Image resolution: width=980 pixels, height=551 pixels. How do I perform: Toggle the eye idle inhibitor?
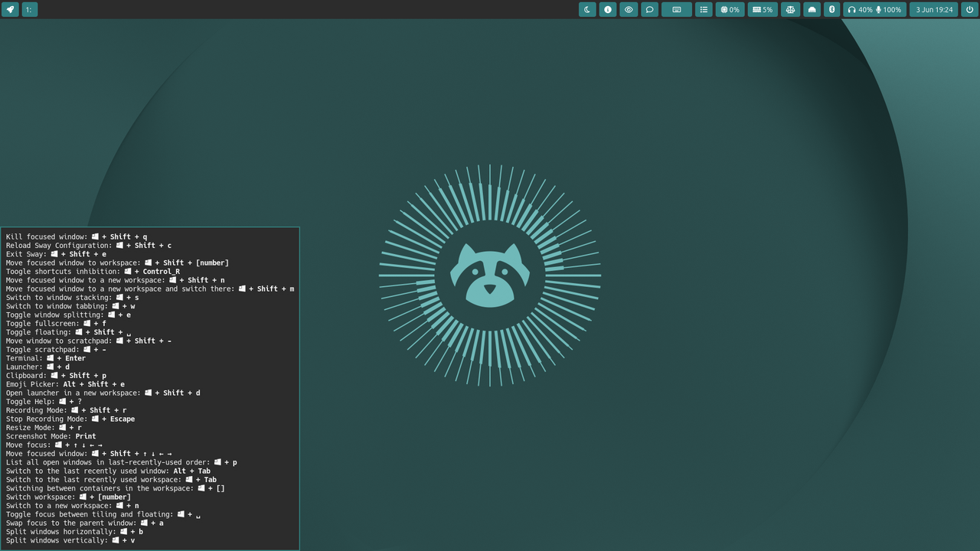coord(629,10)
